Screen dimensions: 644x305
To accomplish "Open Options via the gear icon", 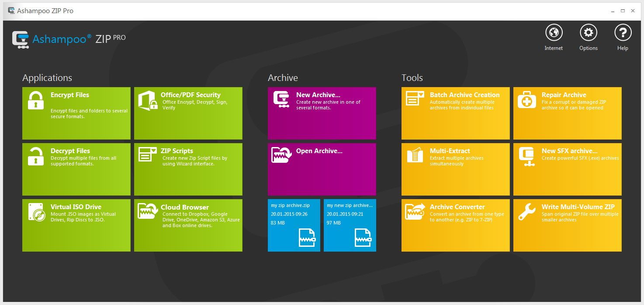I will (x=588, y=32).
